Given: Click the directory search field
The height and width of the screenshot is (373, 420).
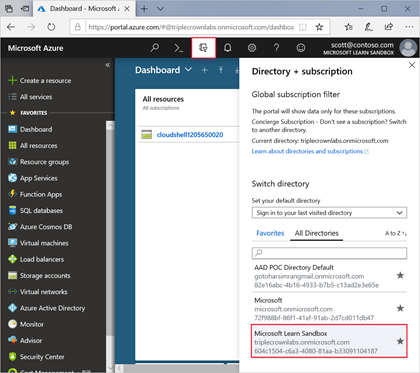Looking at the screenshot, I should 329,253.
